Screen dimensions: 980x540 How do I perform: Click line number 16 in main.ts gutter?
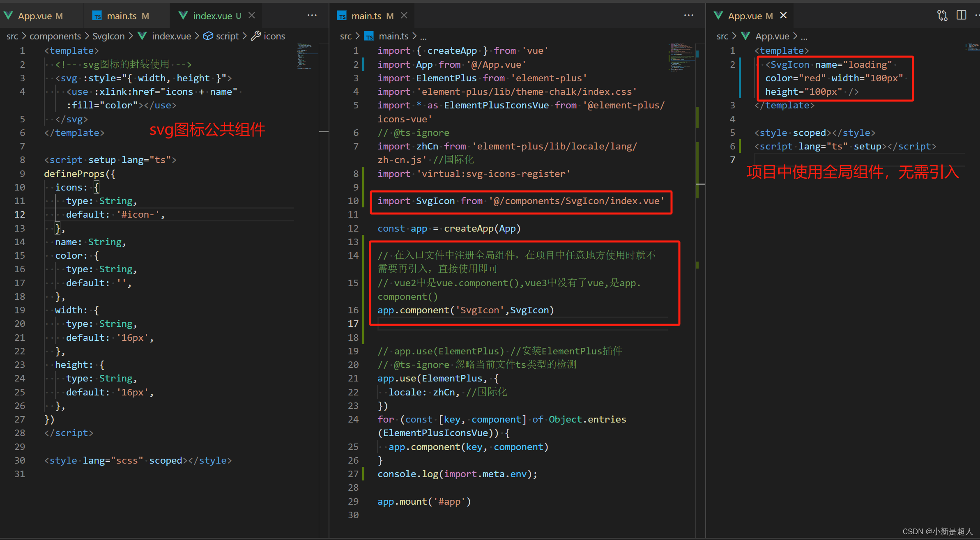[x=353, y=310]
